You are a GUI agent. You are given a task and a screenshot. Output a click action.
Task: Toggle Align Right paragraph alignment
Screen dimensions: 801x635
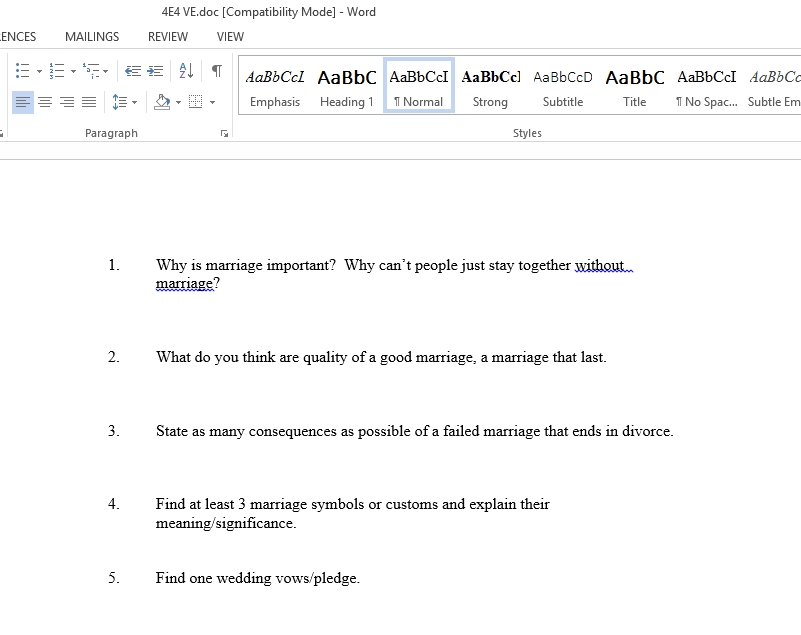(x=67, y=102)
